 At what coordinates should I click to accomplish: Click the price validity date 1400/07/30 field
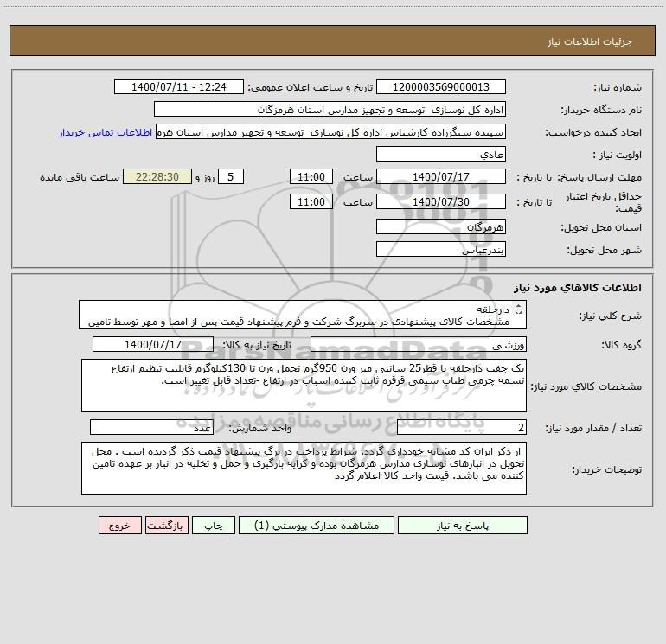coord(441,201)
